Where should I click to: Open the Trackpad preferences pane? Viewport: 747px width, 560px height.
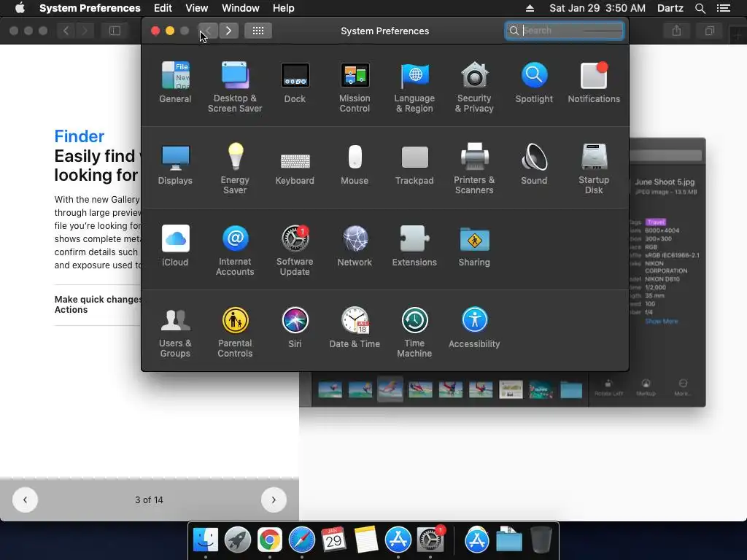coord(414,164)
